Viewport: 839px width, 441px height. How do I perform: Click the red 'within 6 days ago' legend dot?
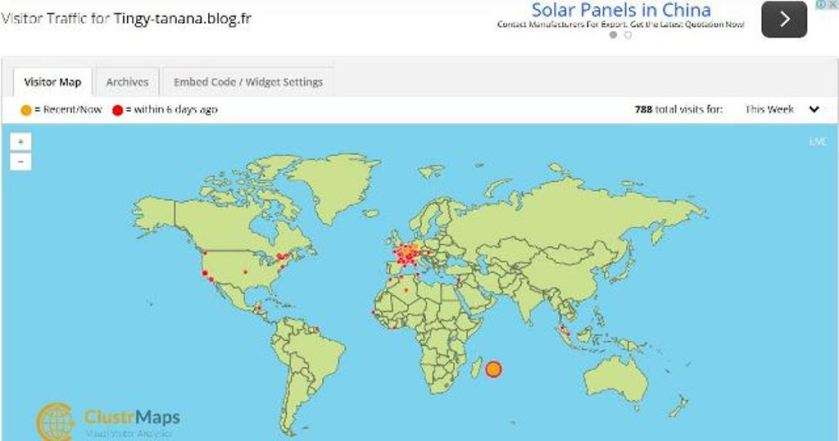[117, 109]
